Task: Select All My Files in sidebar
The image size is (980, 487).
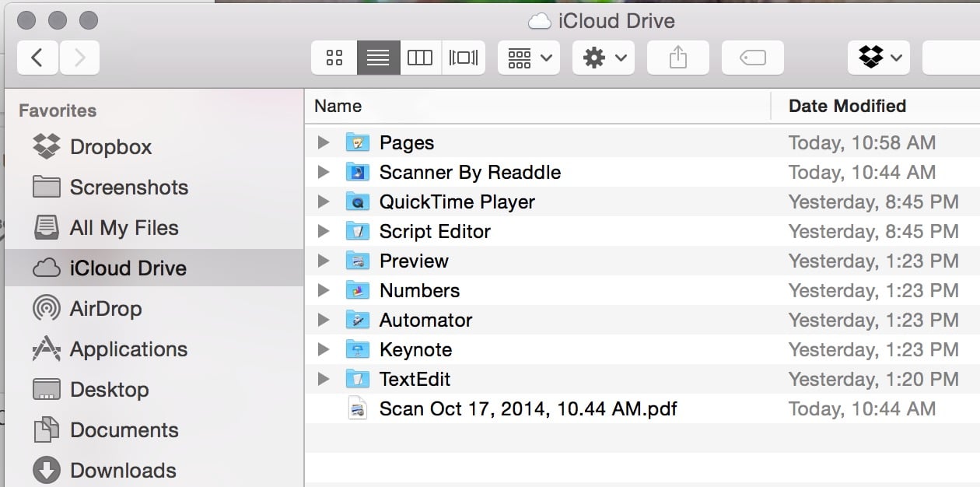Action: pos(154,228)
